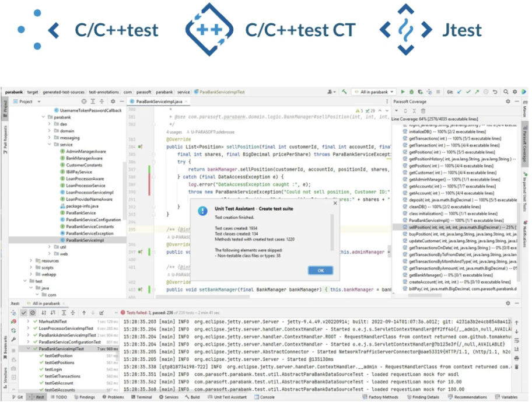532x405 pixels.
Task: Click trash icon in Parasoft Coverage toolbar
Action: [x=423, y=111]
